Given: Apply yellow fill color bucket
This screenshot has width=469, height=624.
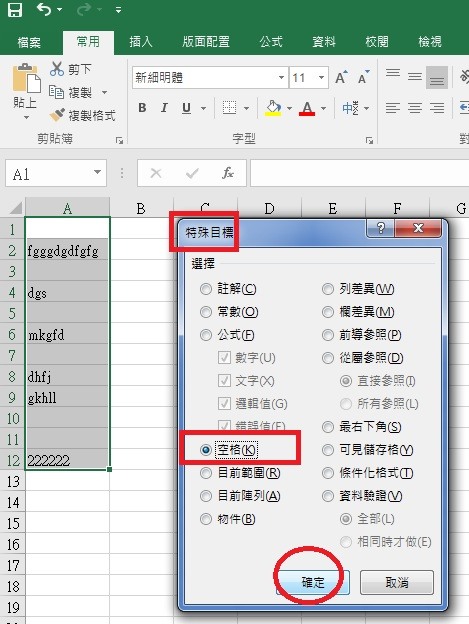Looking at the screenshot, I should [x=273, y=108].
